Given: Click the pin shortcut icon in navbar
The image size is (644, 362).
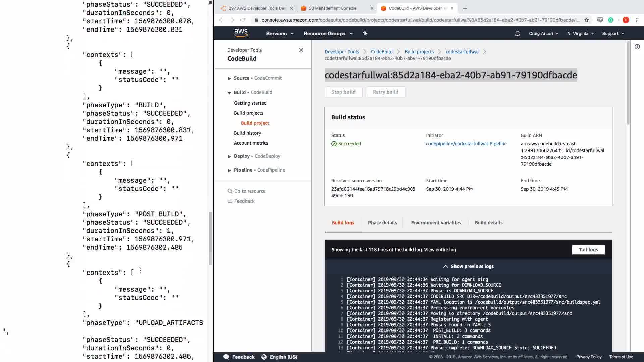Looking at the screenshot, I should tap(365, 33).
